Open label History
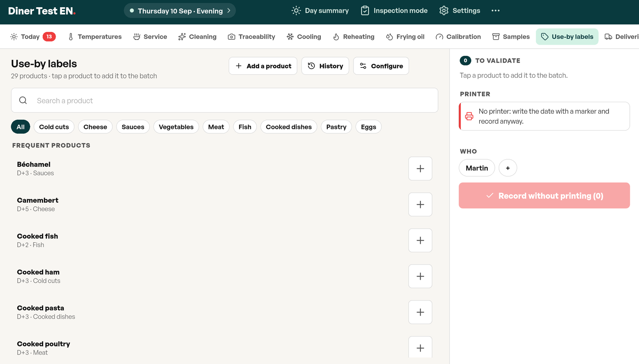This screenshot has height=364, width=639. click(x=325, y=66)
